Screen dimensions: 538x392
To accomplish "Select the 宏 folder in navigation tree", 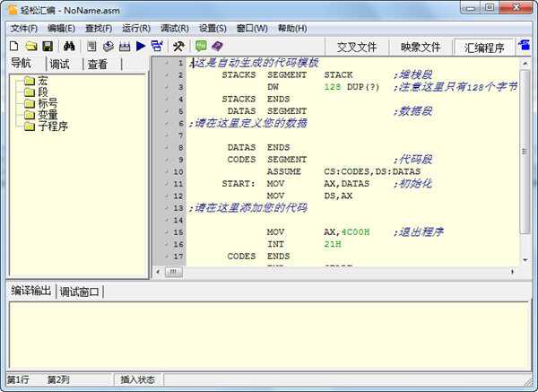I will tap(42, 81).
